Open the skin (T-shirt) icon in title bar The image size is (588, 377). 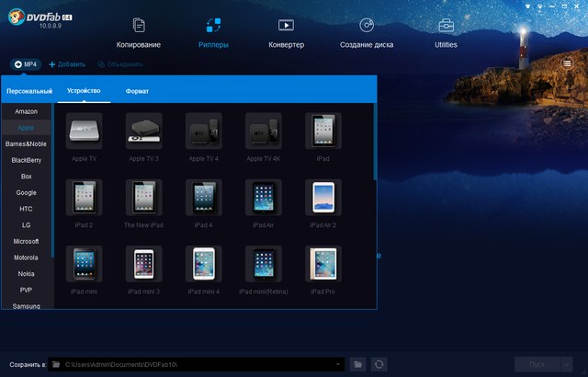pos(527,6)
